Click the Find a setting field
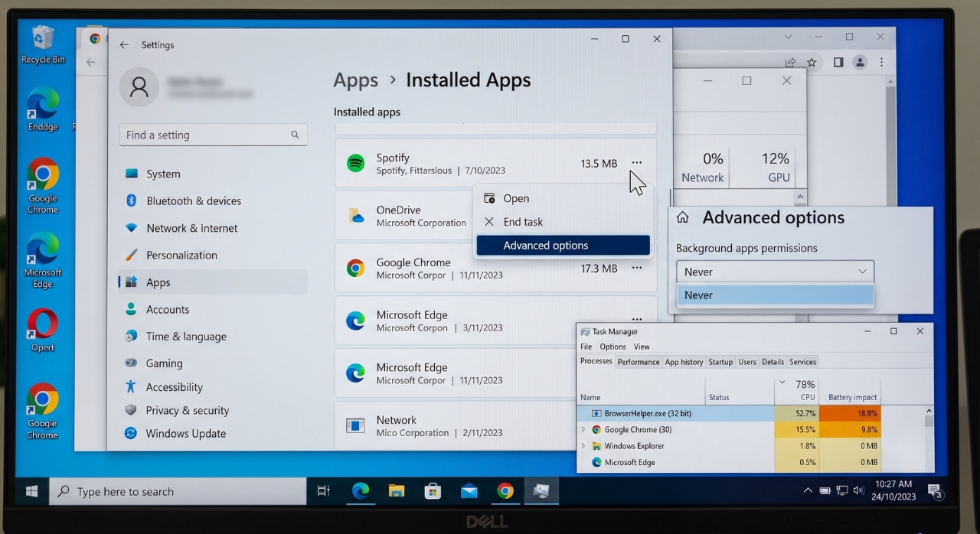This screenshot has width=980, height=534. pyautogui.click(x=213, y=135)
